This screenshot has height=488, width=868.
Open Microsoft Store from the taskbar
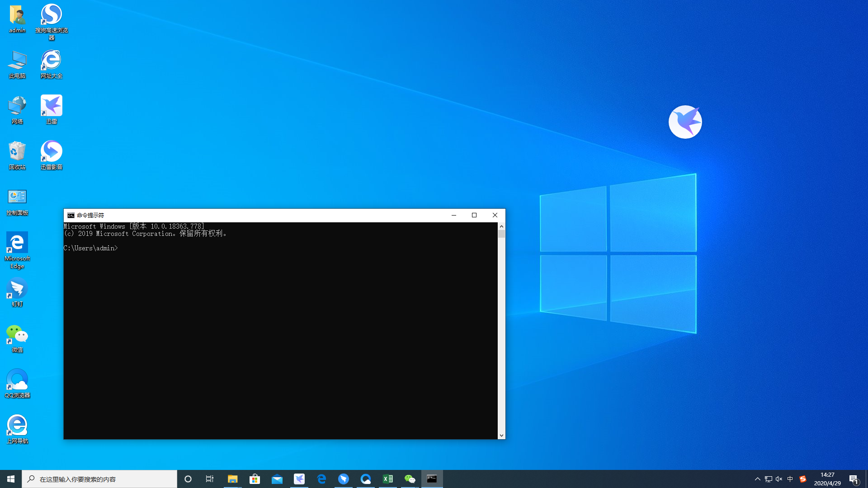tap(255, 479)
